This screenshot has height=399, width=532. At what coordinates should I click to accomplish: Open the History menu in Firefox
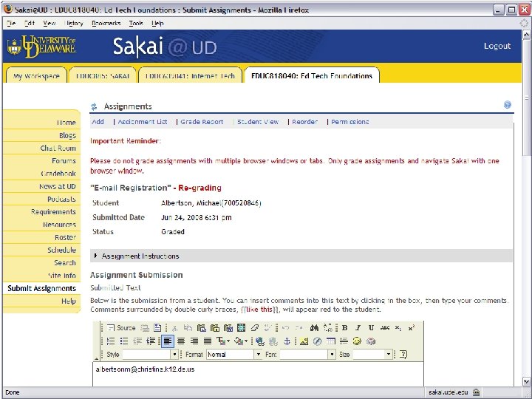[74, 24]
